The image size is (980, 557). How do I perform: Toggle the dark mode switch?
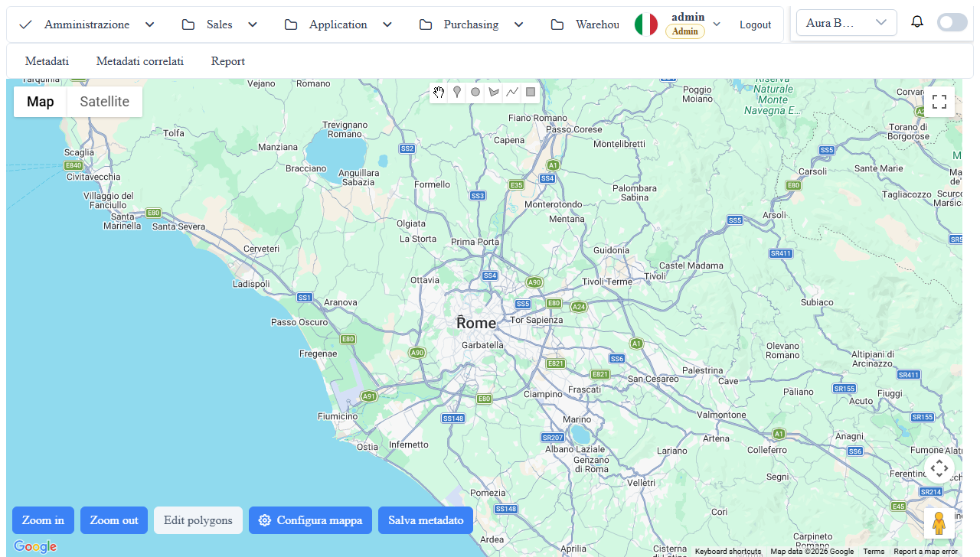point(952,22)
